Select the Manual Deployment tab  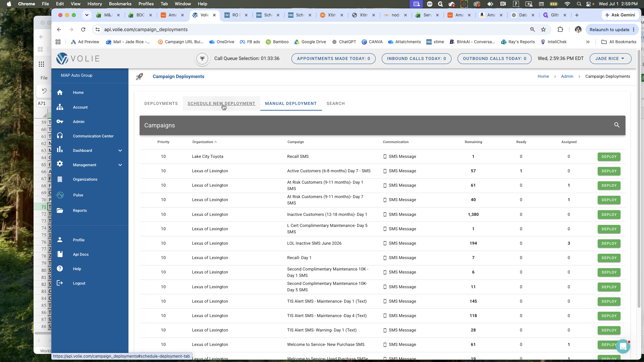pos(291,104)
